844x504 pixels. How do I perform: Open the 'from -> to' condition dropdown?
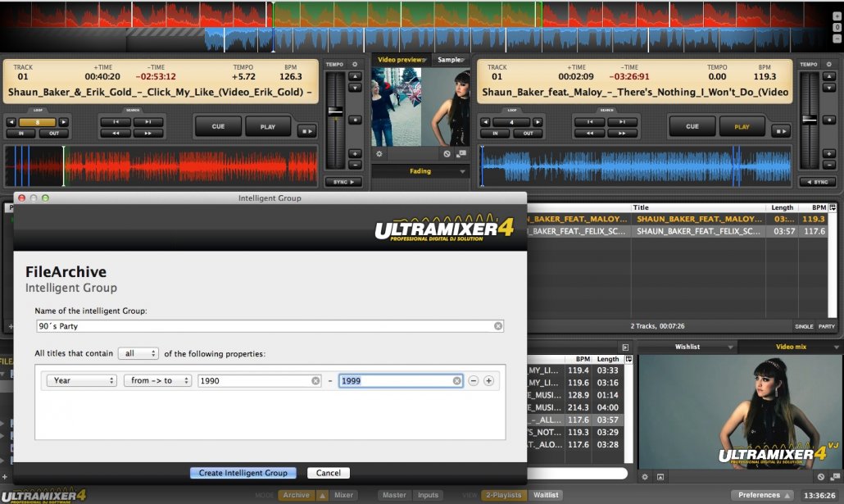pyautogui.click(x=157, y=381)
